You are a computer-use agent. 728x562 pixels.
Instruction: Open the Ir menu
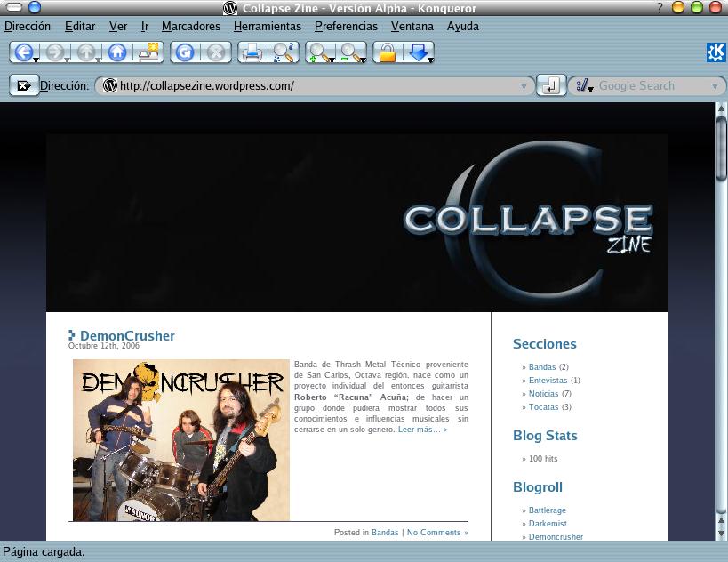coord(145,27)
